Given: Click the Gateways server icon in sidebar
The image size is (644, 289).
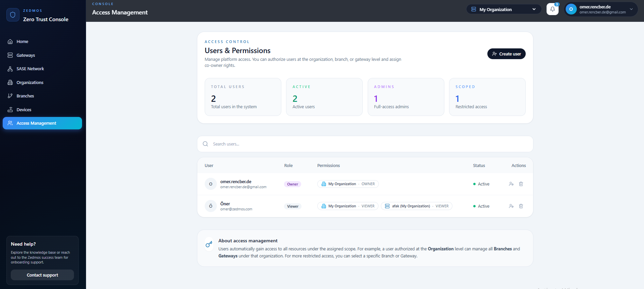Looking at the screenshot, I should point(10,55).
